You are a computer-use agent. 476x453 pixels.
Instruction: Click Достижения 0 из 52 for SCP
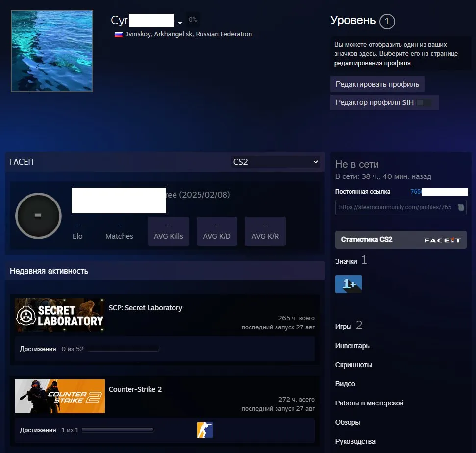(51, 349)
